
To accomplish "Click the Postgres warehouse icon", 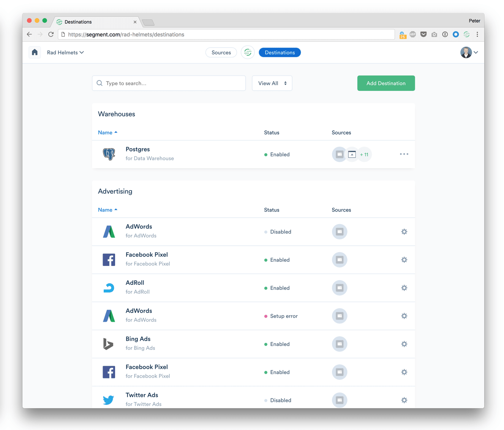I will (109, 154).
